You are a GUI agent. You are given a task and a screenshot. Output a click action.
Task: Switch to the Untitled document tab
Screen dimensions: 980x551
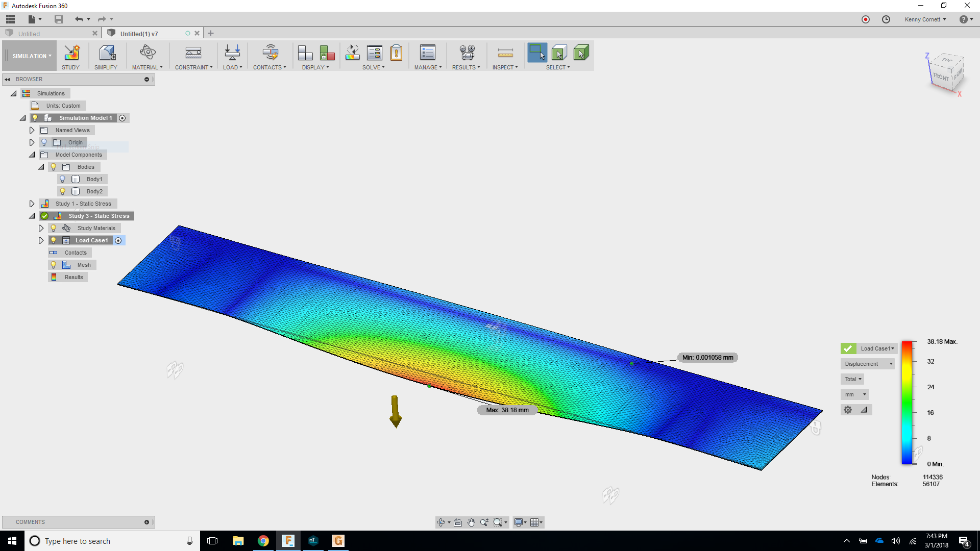pyautogui.click(x=29, y=33)
